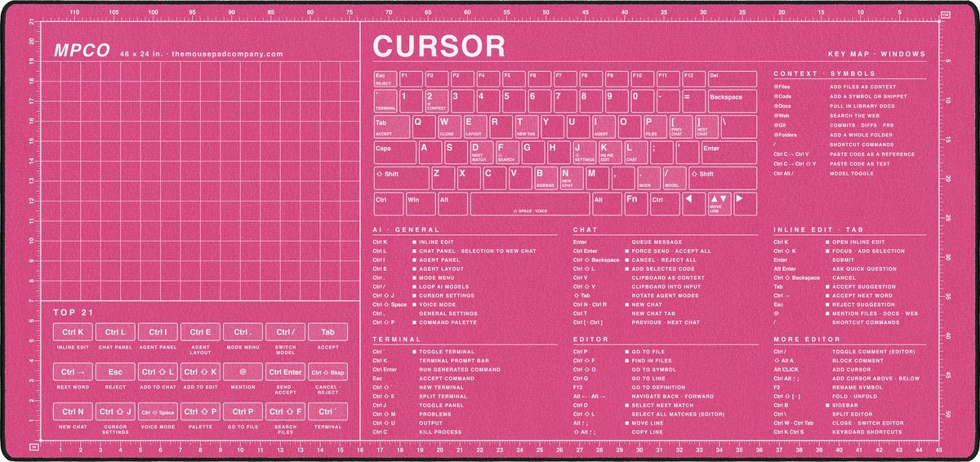Viewport: 980px width, 462px height.
Task: Click the @ Mention keycap in Top 21
Action: [243, 372]
